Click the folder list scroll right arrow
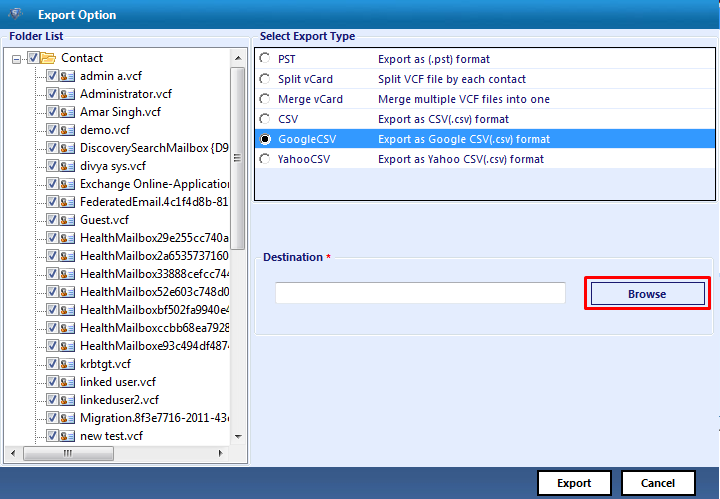This screenshot has width=720, height=499. 220,454
